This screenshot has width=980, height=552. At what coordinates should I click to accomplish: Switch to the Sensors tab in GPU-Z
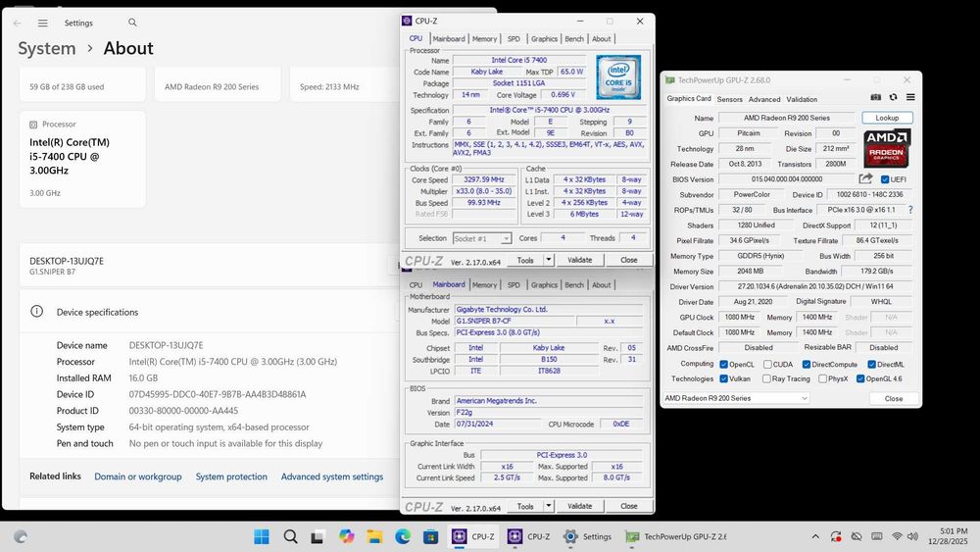coord(729,99)
